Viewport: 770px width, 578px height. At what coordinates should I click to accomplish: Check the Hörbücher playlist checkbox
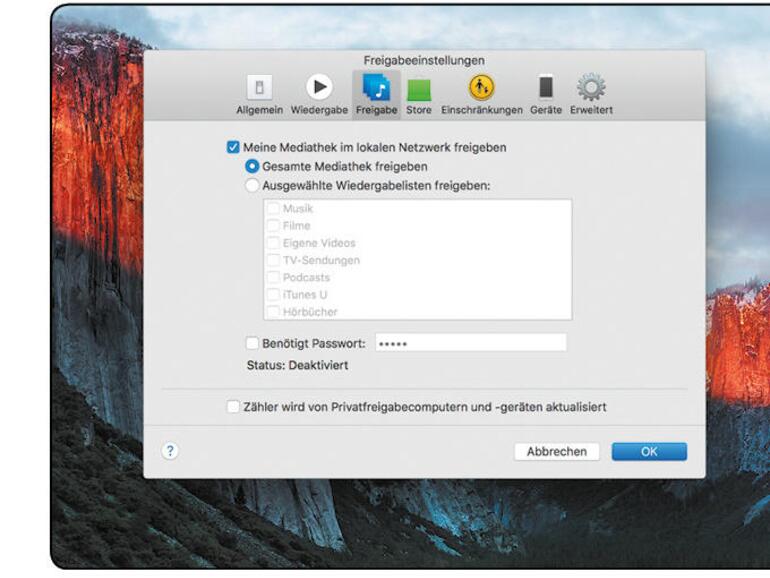273,311
